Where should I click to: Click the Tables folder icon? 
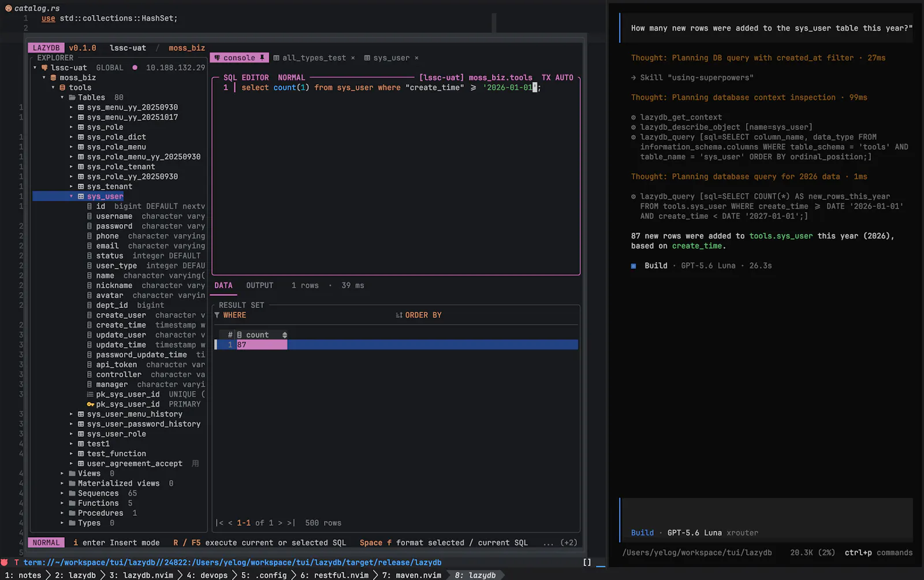click(72, 98)
